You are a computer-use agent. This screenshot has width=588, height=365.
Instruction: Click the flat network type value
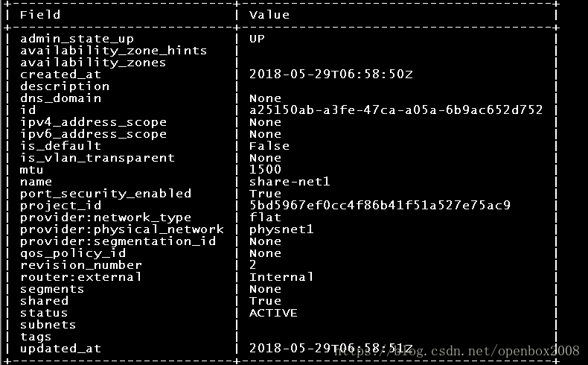pos(265,218)
